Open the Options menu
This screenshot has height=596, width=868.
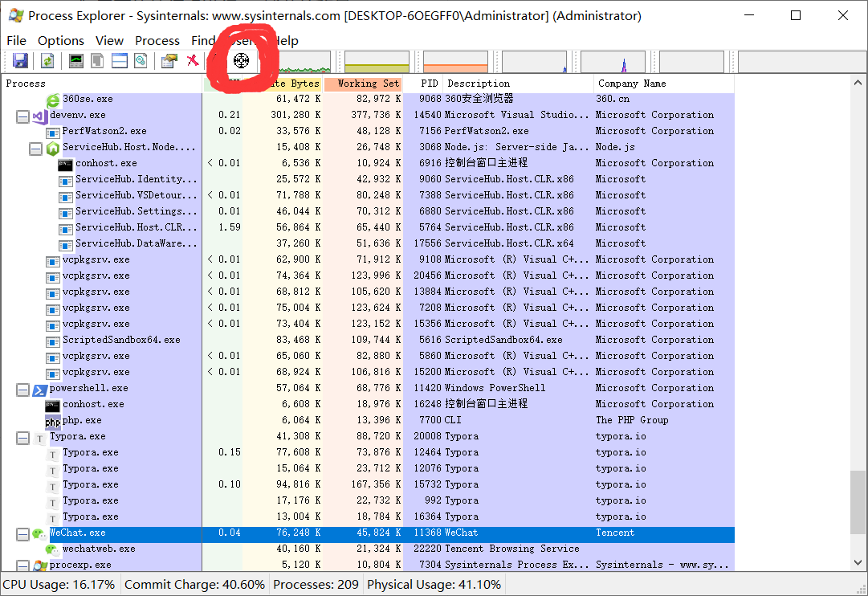(61, 40)
